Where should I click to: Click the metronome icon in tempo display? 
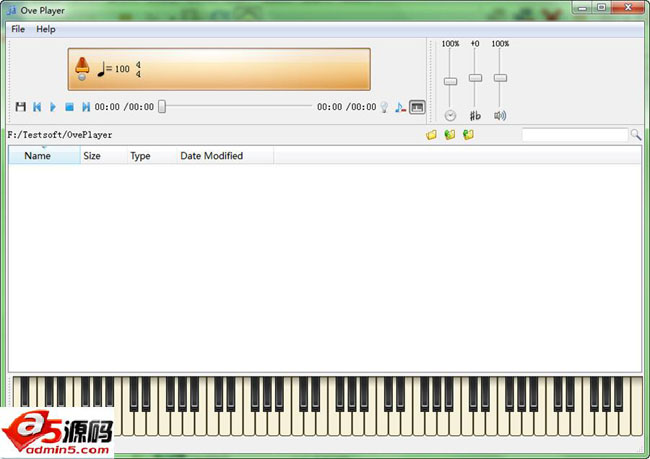[x=82, y=69]
